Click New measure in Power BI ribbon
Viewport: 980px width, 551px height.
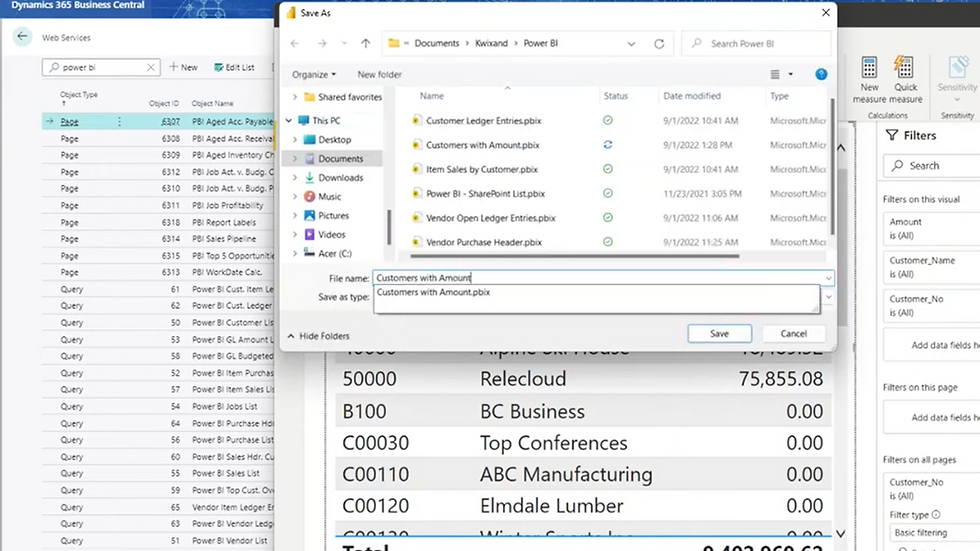pos(869,80)
